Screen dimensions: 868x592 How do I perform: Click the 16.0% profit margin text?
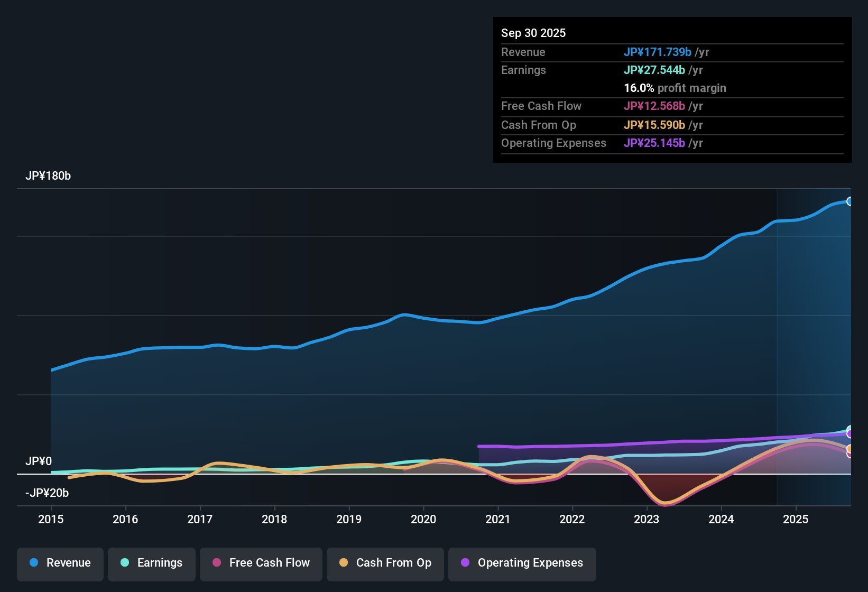click(x=675, y=88)
